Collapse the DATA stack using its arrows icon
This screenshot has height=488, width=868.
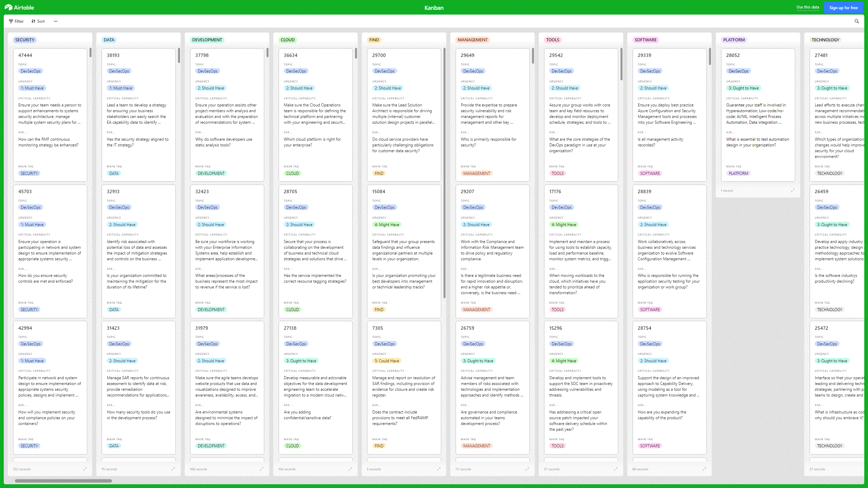point(173,469)
